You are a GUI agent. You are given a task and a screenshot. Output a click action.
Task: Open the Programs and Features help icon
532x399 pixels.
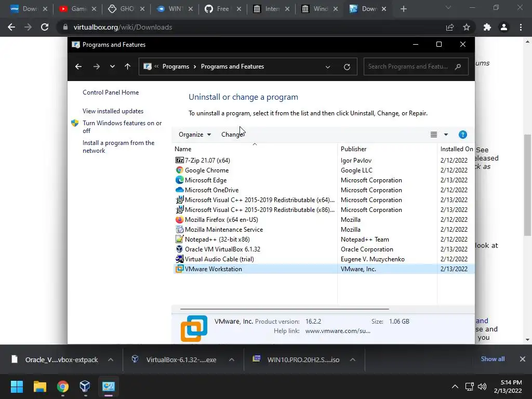pos(462,135)
